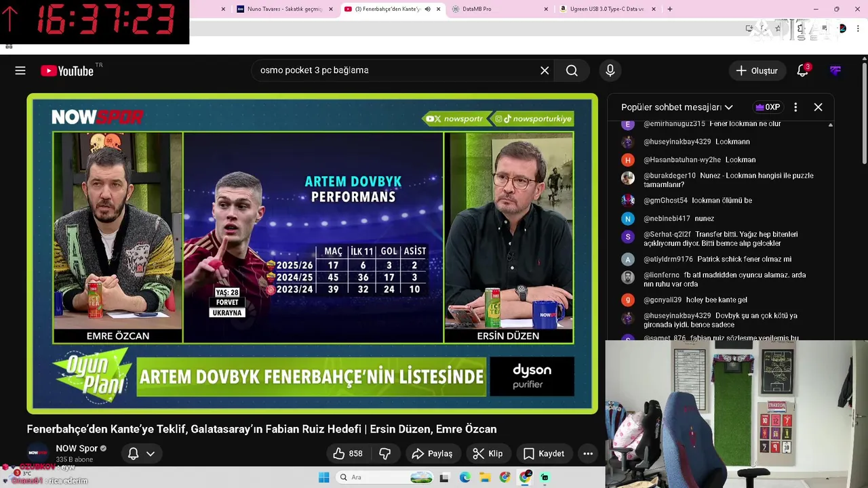Viewport: 868px width, 488px height.
Task: Click @atiyldrm9176 chat author name
Action: click(x=668, y=259)
